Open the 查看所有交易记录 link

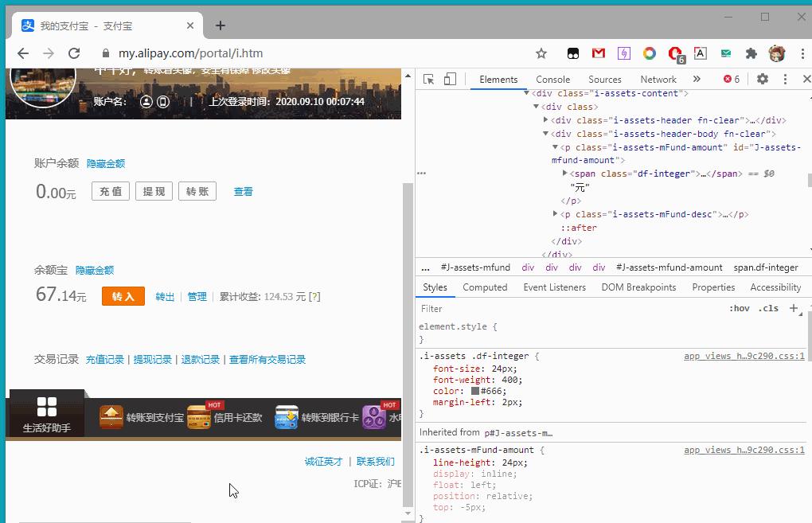click(x=267, y=360)
